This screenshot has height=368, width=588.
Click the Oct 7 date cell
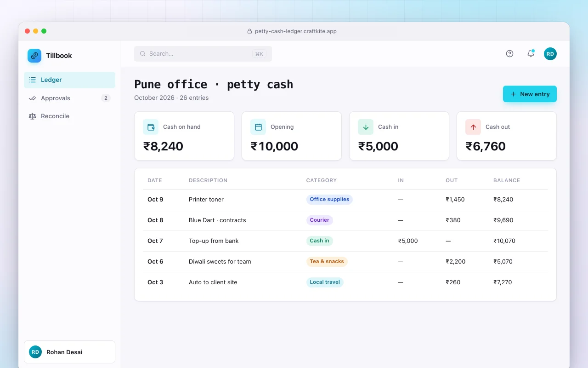point(155,241)
